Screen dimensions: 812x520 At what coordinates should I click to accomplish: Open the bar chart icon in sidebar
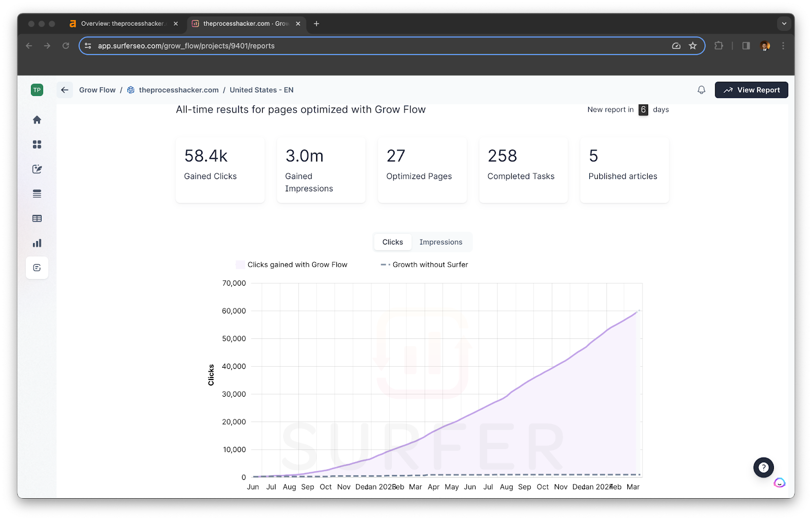click(x=37, y=243)
